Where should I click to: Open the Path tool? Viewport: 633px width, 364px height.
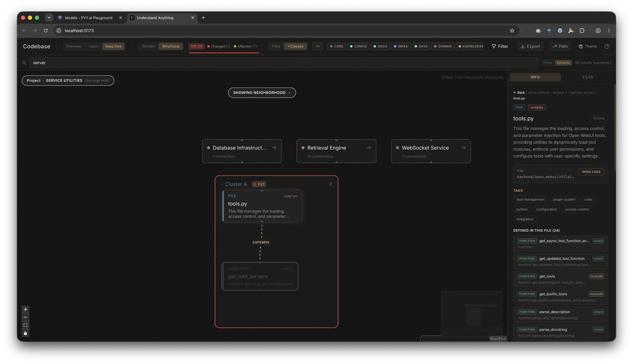(x=560, y=46)
